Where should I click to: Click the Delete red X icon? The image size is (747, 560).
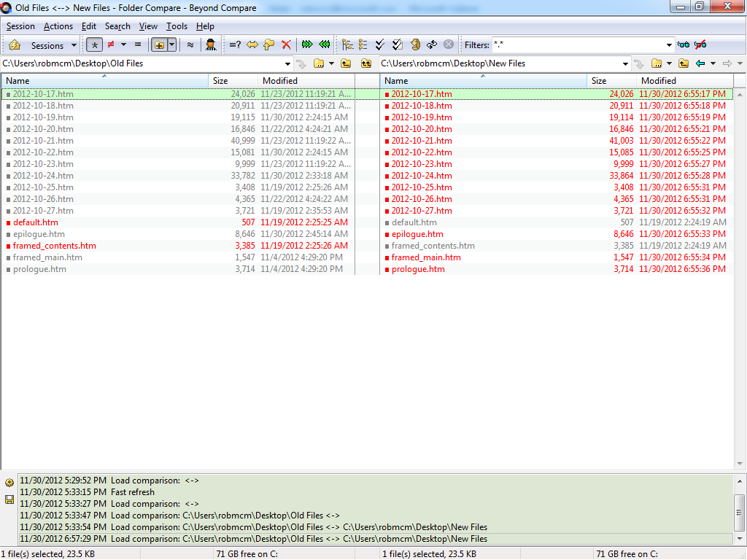286,45
